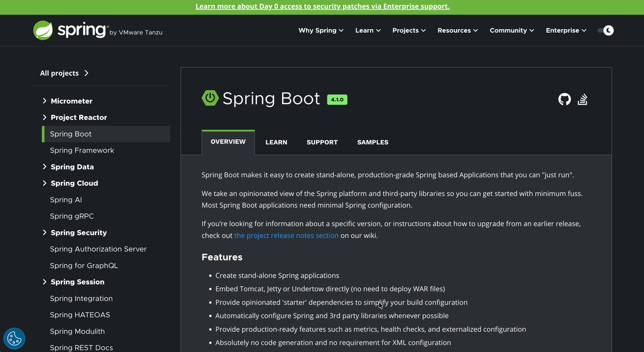Click the Features heading

click(222, 257)
